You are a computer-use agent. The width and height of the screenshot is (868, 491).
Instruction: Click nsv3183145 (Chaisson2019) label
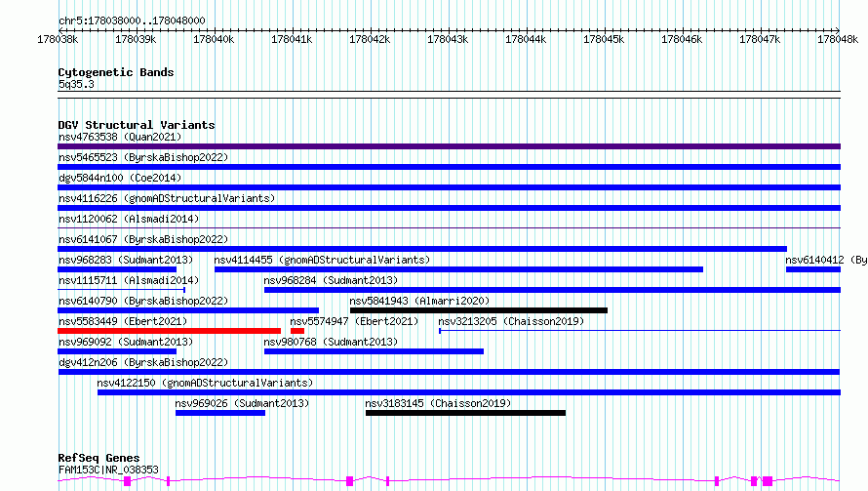click(x=438, y=403)
